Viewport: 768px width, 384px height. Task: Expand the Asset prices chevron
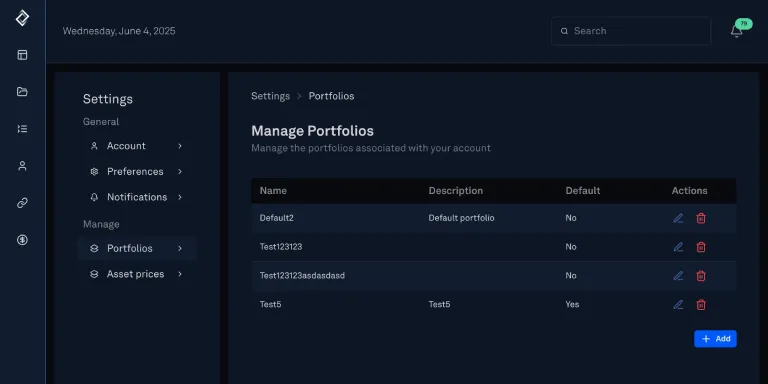(180, 274)
